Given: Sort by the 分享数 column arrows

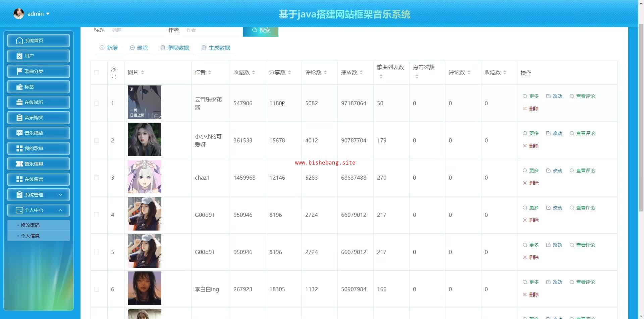Looking at the screenshot, I should pos(289,72).
